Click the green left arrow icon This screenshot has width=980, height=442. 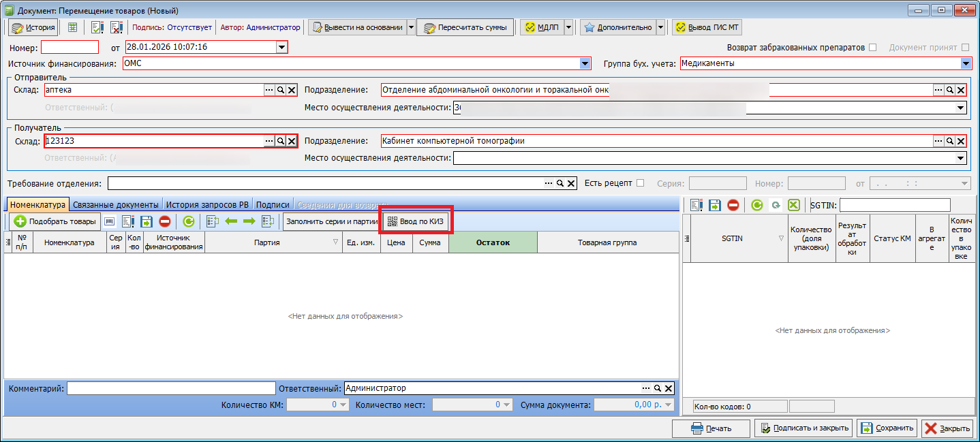[231, 221]
